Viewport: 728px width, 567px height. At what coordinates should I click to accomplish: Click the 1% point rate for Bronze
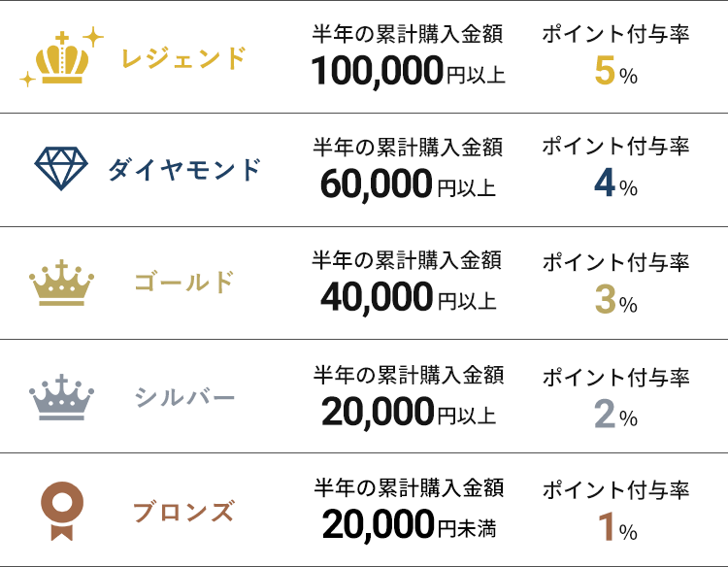coord(615,527)
